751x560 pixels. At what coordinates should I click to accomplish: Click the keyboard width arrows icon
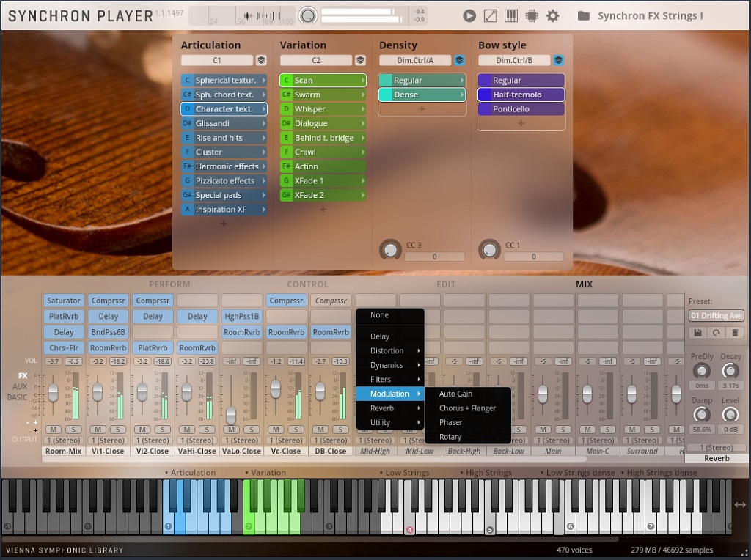pos(740,504)
